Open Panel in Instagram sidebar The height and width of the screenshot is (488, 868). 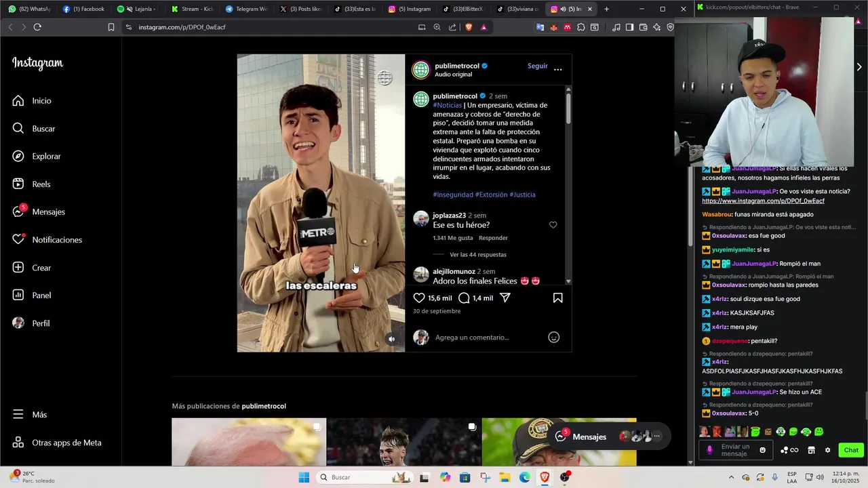[x=32, y=296]
